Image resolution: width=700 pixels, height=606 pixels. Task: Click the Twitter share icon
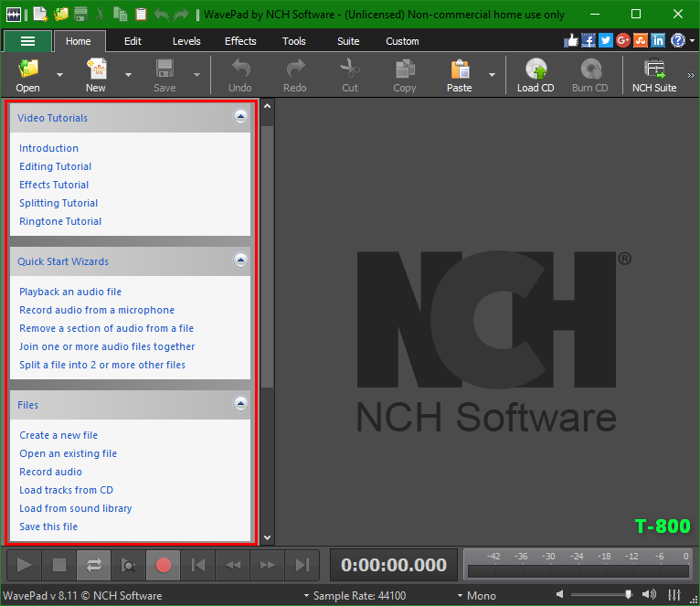point(605,40)
